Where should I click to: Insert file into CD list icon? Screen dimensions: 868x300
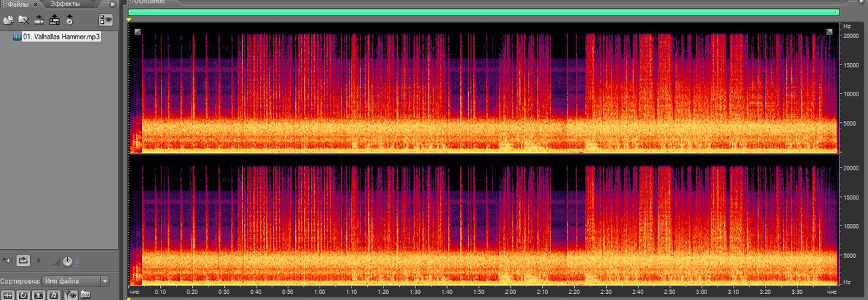click(69, 20)
